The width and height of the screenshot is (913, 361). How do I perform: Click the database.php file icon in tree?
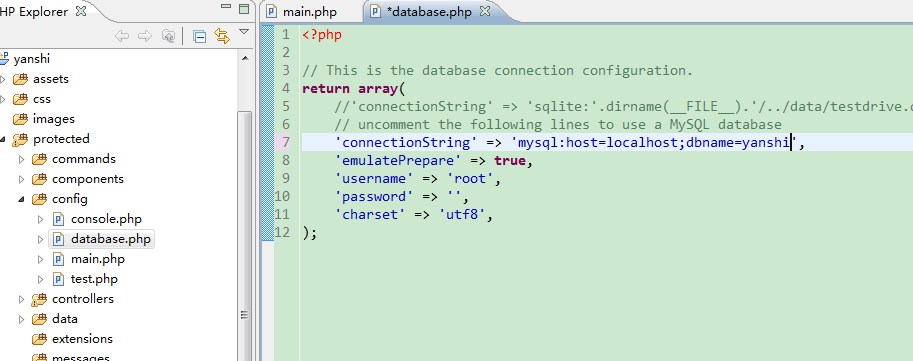58,239
